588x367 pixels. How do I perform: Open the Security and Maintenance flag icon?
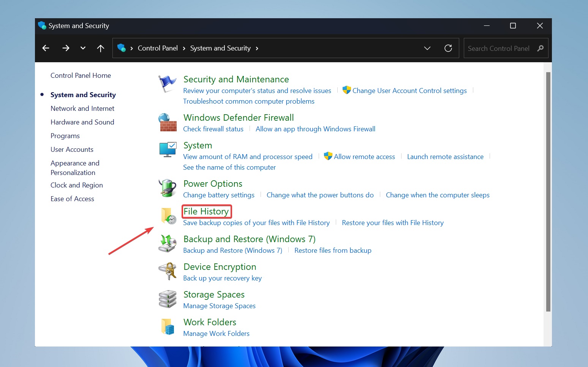pos(167,83)
